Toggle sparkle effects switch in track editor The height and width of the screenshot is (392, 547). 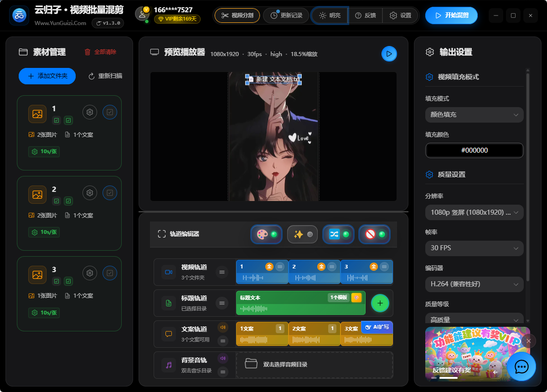(x=302, y=234)
